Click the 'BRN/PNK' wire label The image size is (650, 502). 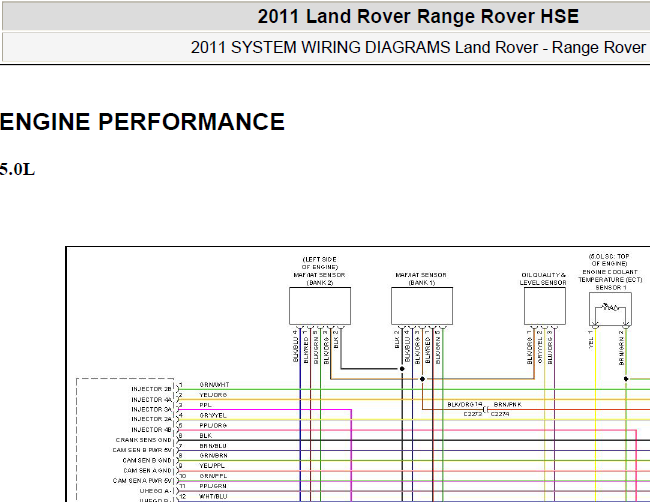(508, 404)
